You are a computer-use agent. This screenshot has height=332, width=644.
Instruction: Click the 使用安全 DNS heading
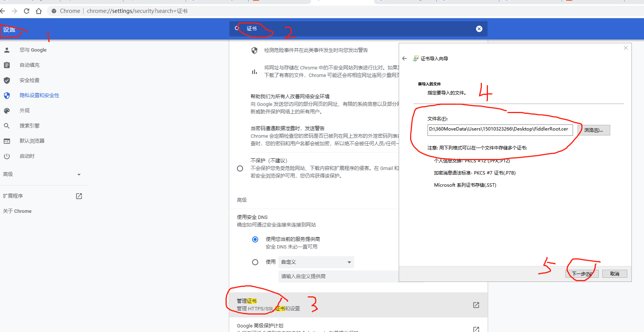coord(252,217)
